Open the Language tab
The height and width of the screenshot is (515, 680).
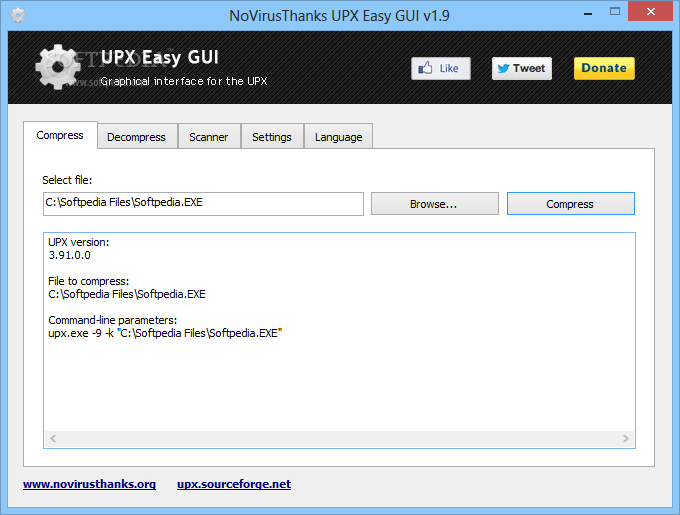coord(338,137)
